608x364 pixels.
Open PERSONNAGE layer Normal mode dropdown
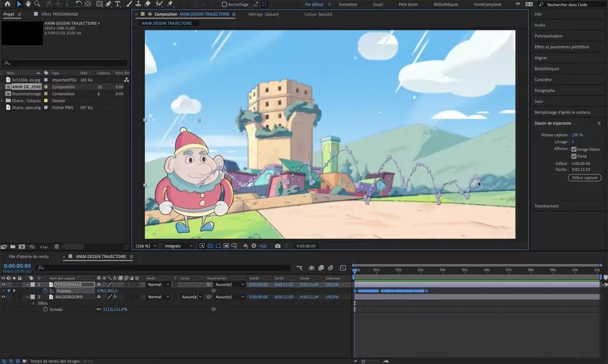[158, 284]
